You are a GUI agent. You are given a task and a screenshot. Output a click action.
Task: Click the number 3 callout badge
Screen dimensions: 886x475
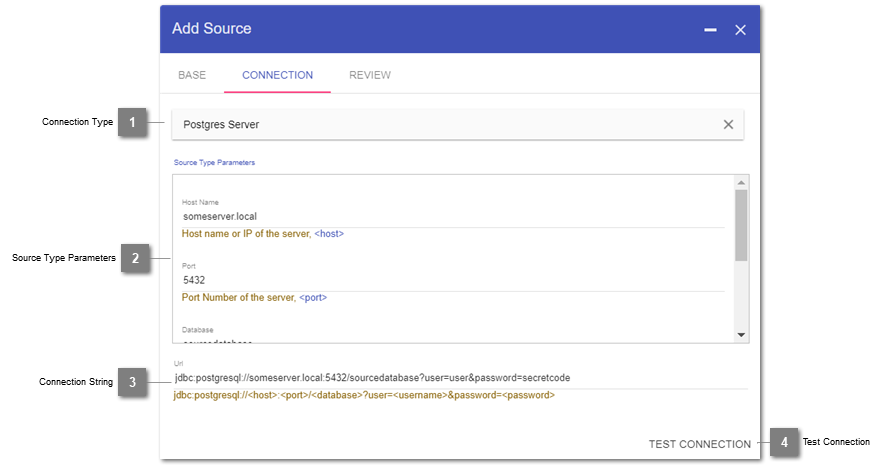coord(132,382)
